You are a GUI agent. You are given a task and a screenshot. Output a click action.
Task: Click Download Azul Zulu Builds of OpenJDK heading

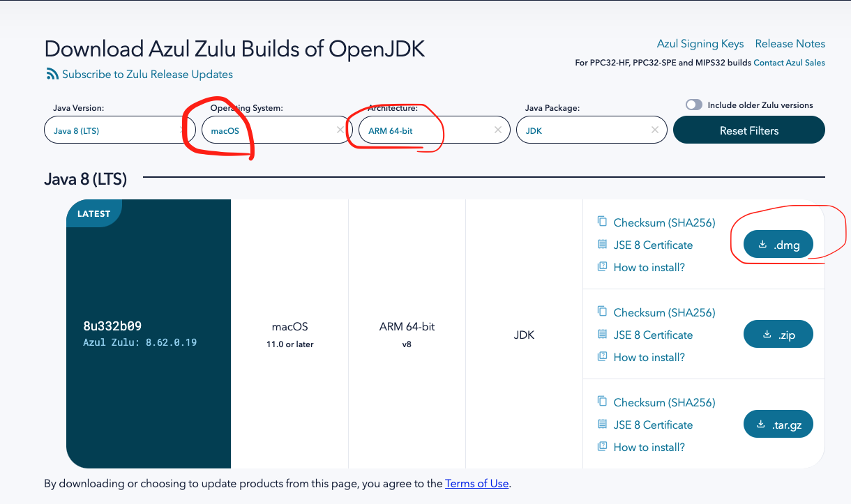(234, 49)
